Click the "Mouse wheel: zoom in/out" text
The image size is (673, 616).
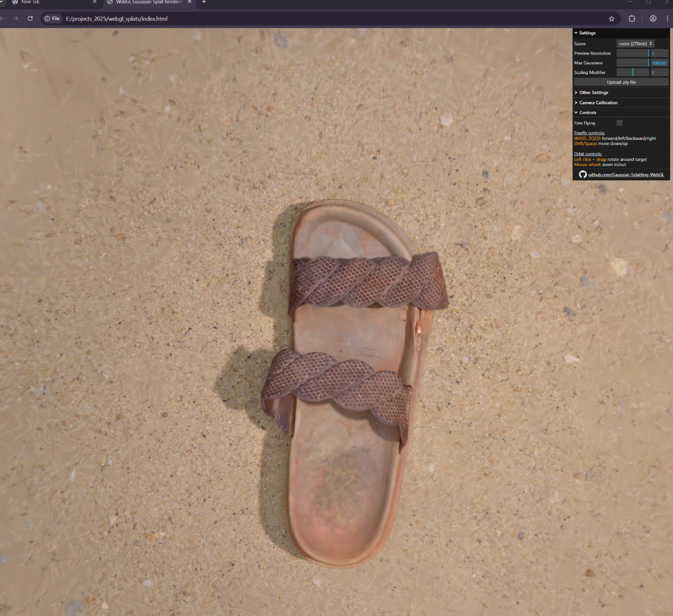coord(600,164)
